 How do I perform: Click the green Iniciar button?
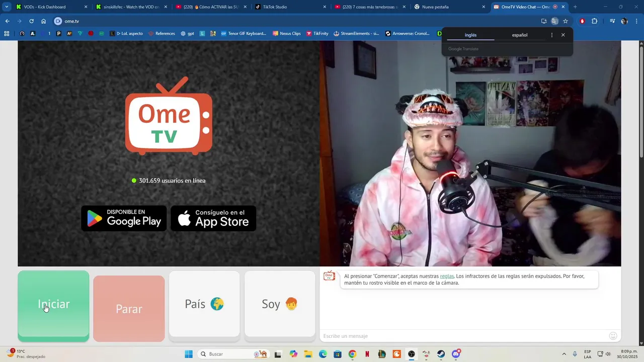pos(53,306)
